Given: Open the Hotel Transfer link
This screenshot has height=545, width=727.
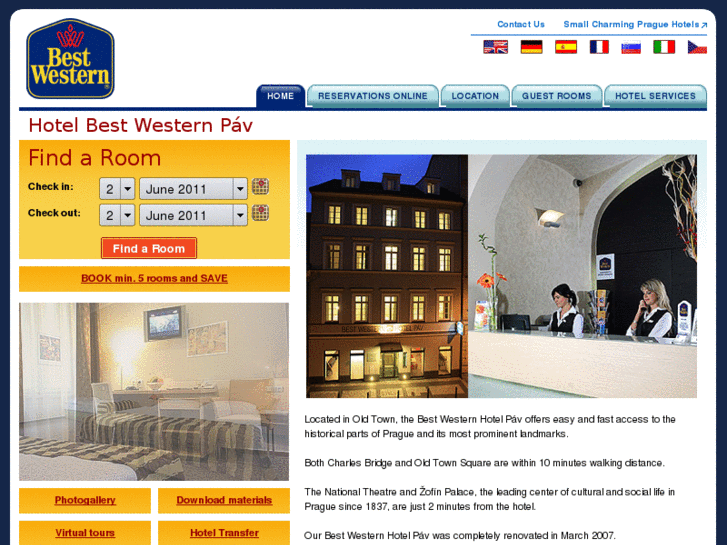Looking at the screenshot, I should click(224, 533).
